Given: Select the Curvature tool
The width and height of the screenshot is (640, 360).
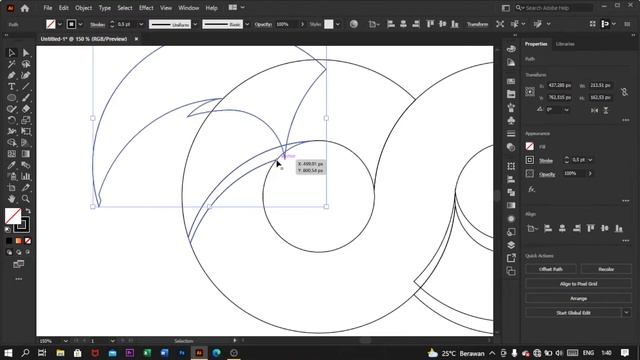Looking at the screenshot, I should point(26,75).
